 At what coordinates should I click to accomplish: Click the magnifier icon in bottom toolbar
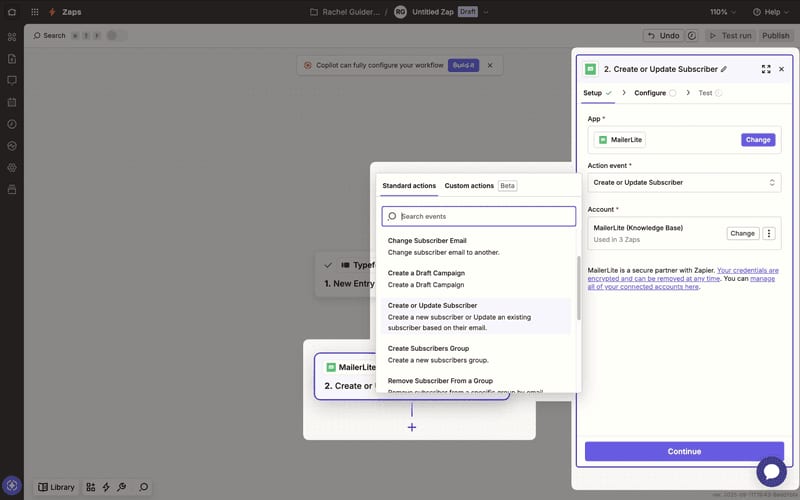144,487
